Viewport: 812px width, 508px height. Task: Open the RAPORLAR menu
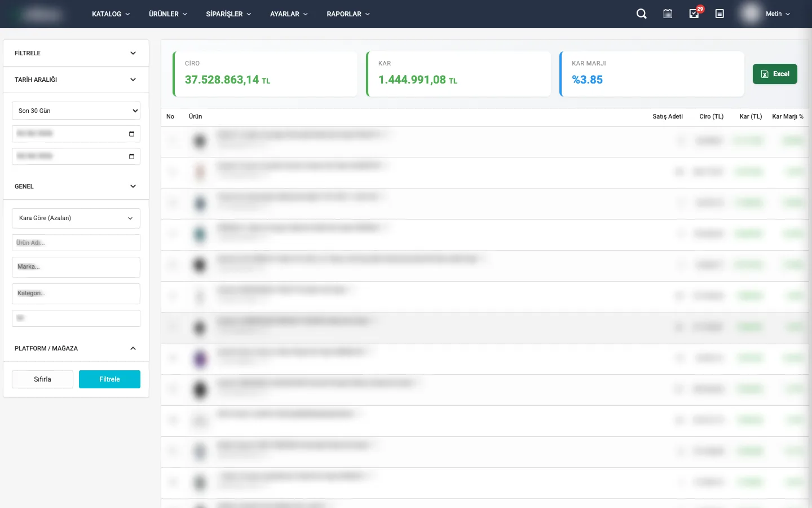pos(348,14)
